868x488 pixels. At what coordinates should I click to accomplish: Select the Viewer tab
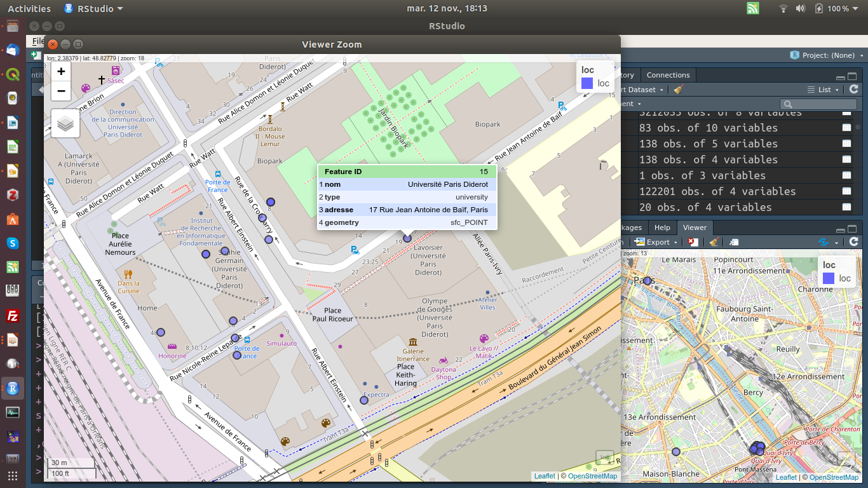(695, 227)
